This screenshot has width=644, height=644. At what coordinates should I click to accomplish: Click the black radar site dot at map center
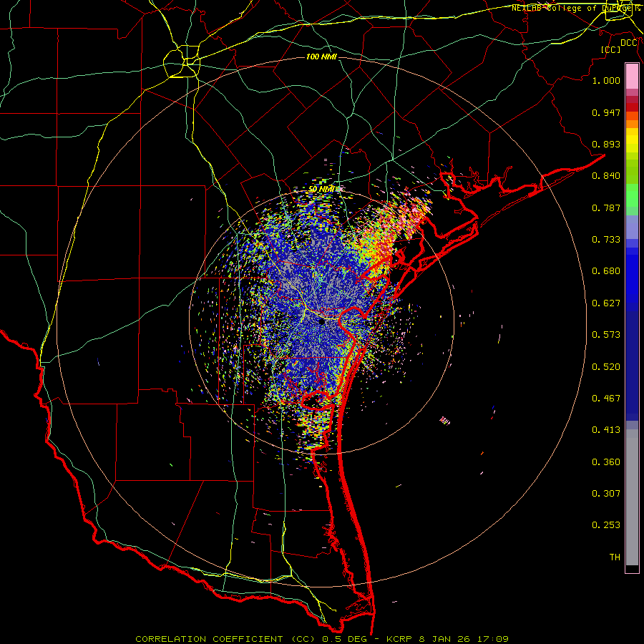point(322,322)
